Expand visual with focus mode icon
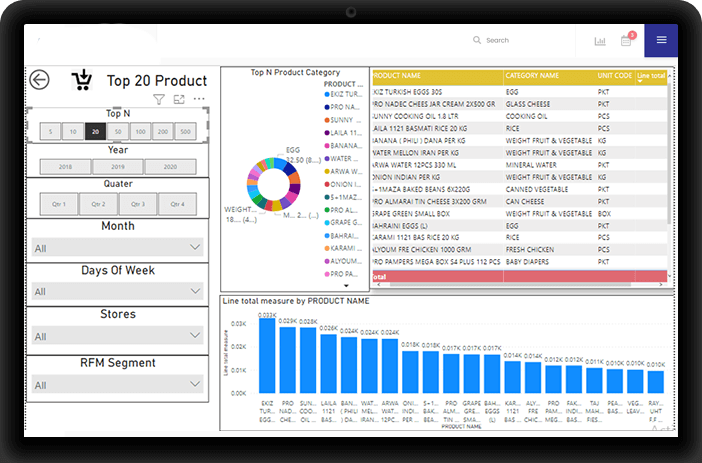The height and width of the screenshot is (463, 702). pyautogui.click(x=179, y=99)
